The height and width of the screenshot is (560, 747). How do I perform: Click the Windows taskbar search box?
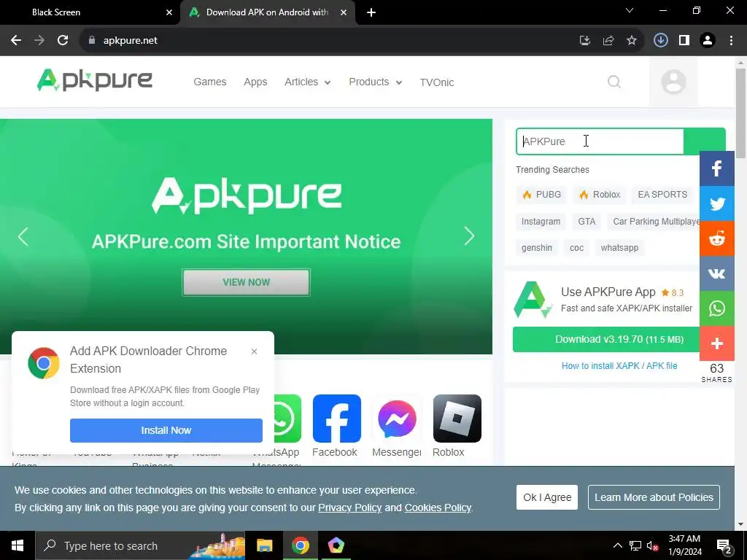141,545
